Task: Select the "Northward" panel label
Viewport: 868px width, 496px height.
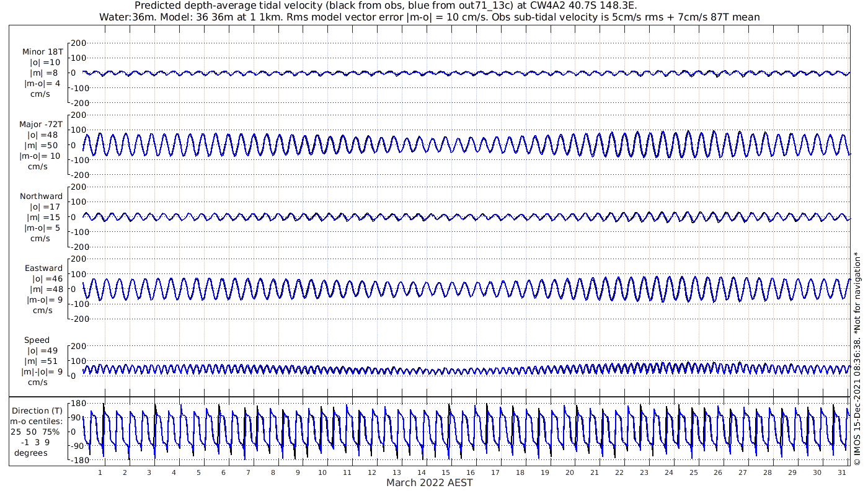Action: pos(41,196)
